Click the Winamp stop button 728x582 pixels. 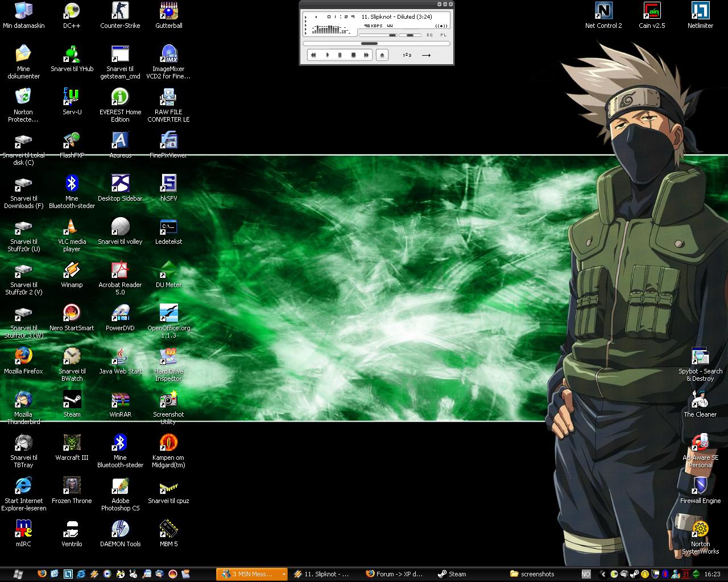click(353, 55)
